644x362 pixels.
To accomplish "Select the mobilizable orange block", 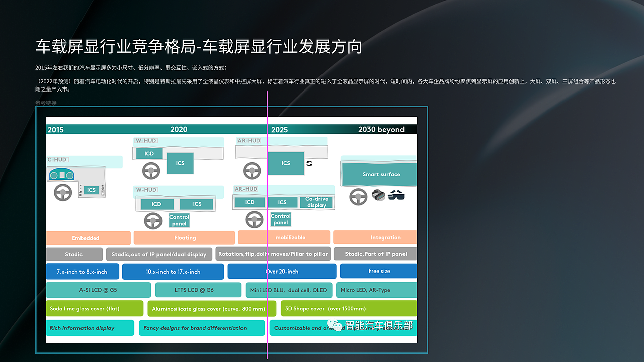I will [x=284, y=237].
